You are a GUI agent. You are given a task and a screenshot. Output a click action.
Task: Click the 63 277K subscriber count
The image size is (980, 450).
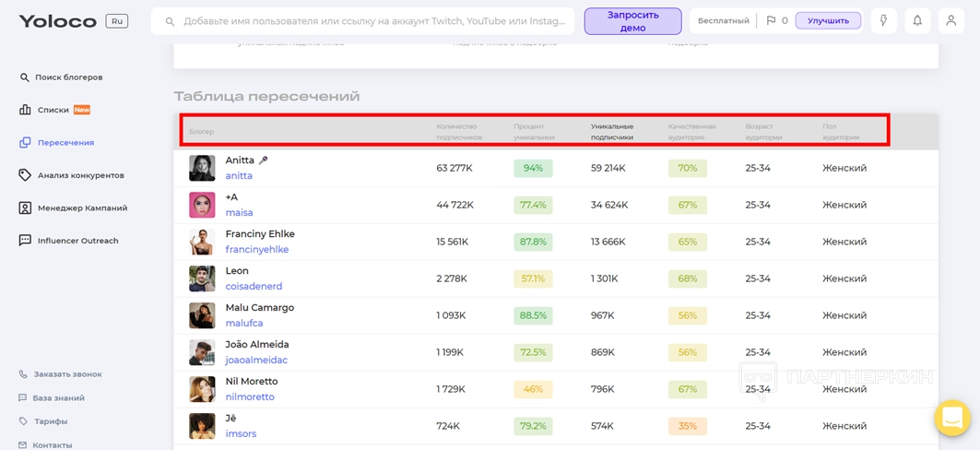coord(455,168)
